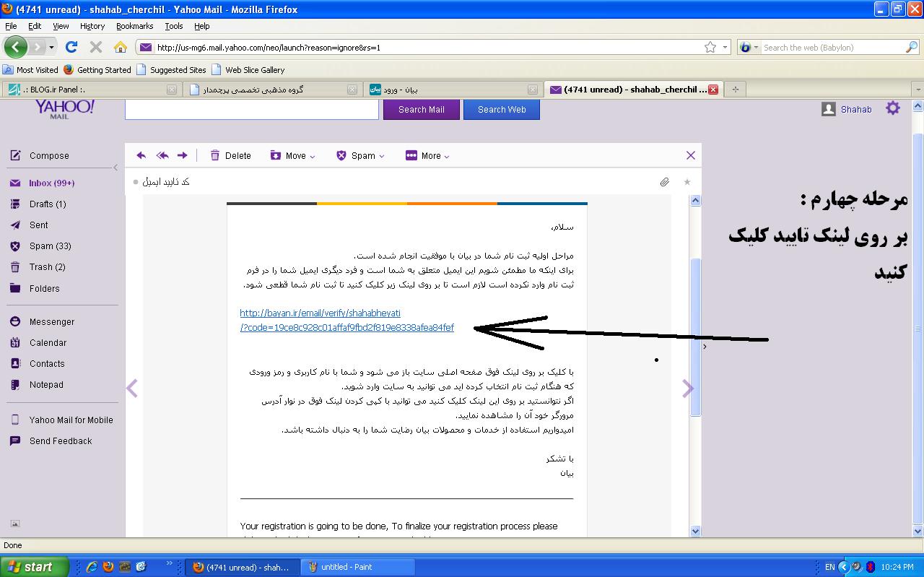Open the More actions dropdown
Viewport: 924px width, 577px height.
pyautogui.click(x=427, y=155)
